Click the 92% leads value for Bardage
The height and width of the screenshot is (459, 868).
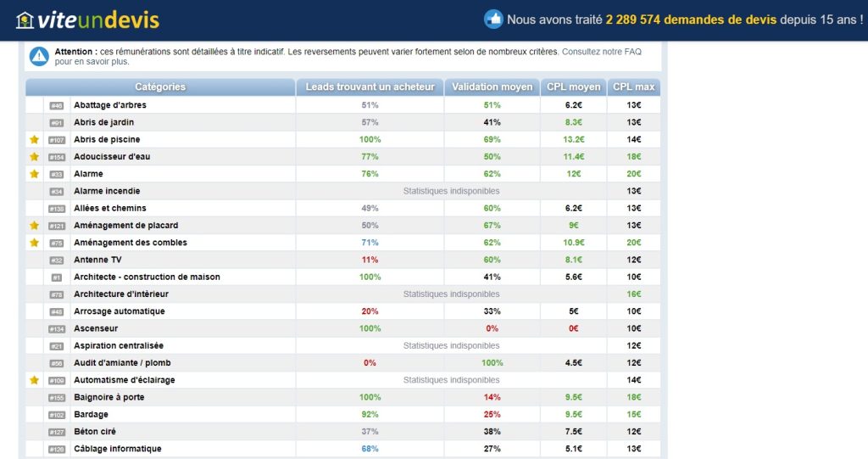click(370, 414)
